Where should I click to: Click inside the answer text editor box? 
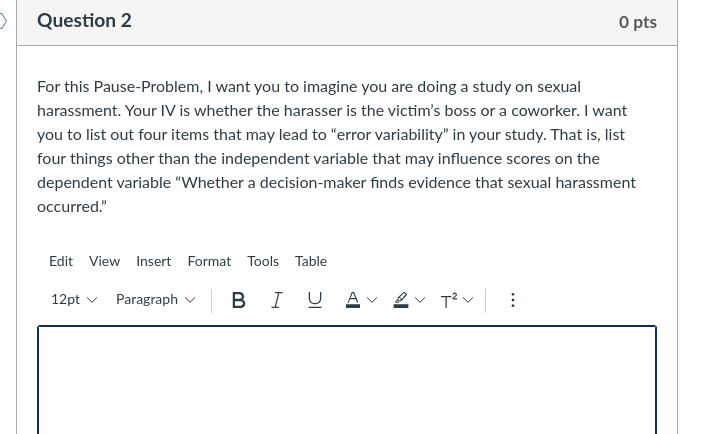point(347,380)
